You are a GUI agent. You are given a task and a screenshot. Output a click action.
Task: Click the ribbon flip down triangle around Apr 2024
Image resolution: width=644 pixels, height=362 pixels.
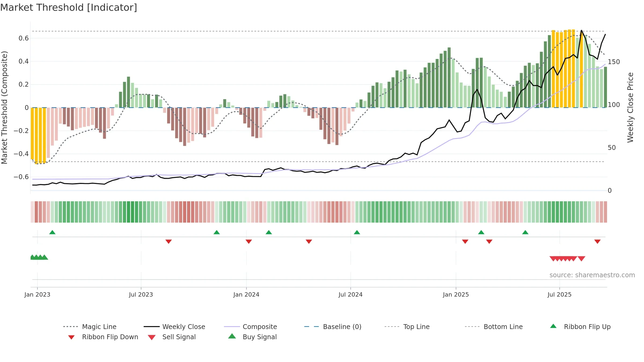pos(309,242)
